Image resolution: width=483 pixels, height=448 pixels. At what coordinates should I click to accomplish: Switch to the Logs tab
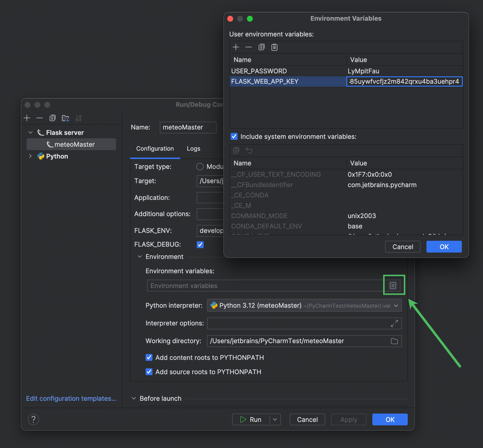[193, 148]
